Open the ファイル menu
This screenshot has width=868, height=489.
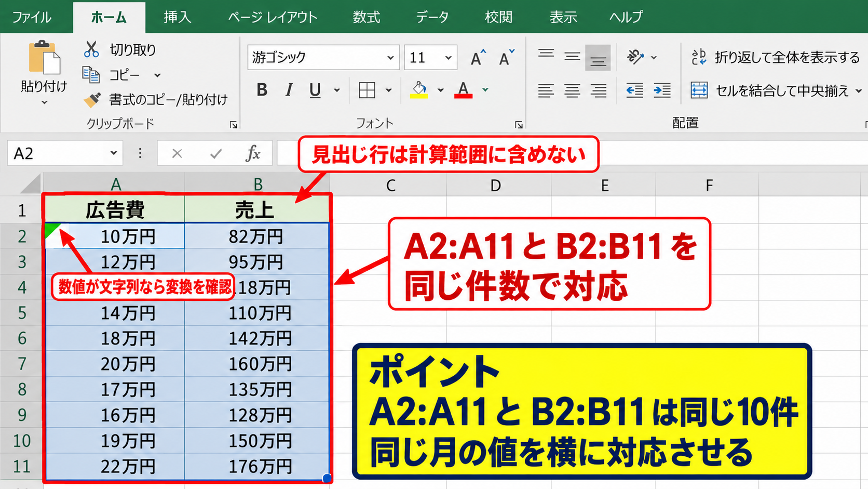(32, 17)
